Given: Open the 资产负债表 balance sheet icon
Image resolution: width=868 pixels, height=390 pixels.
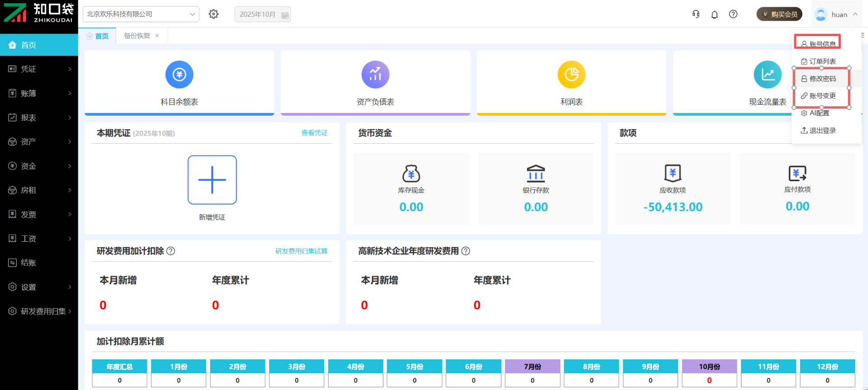Looking at the screenshot, I should click(375, 75).
